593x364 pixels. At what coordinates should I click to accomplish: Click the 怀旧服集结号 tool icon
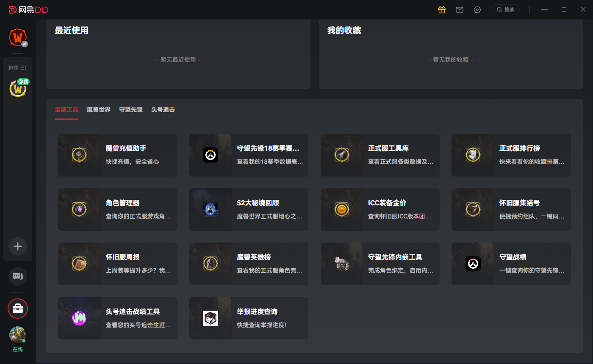tap(473, 210)
